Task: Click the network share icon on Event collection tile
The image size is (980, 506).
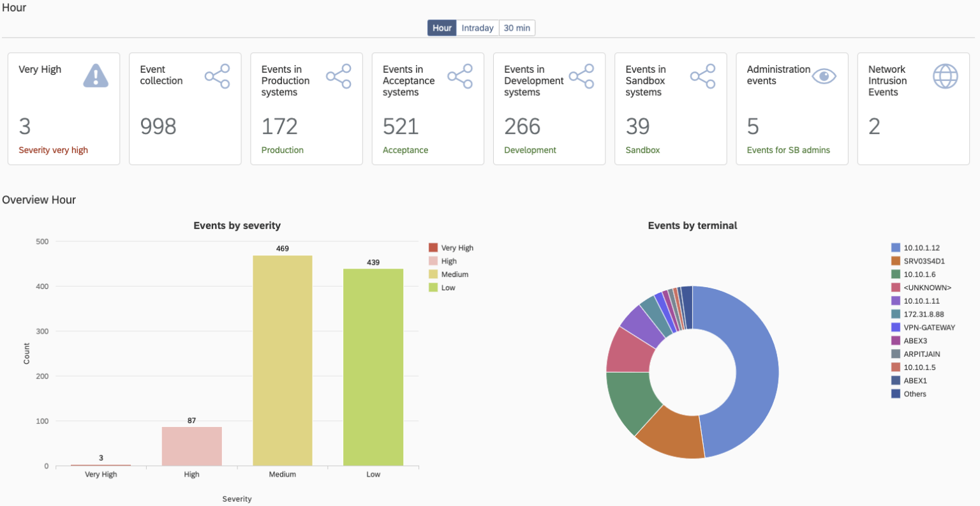Action: point(218,75)
